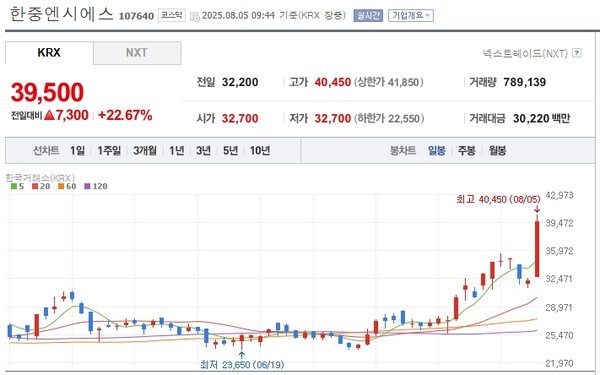The image size is (600, 375).
Task: Click the 시가 value 32,700
Action: [x=240, y=118]
